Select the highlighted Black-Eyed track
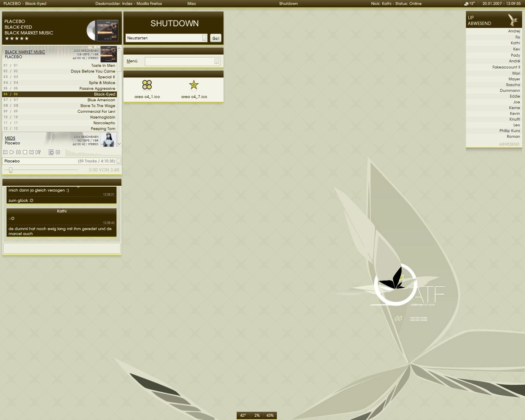This screenshot has height=420, width=525. pyautogui.click(x=60, y=94)
